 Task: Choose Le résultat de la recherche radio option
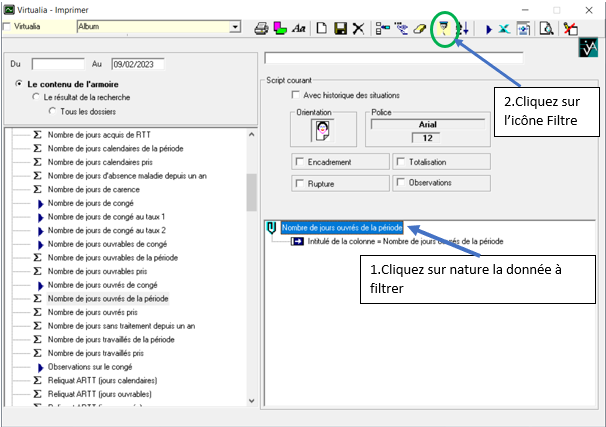(37, 97)
